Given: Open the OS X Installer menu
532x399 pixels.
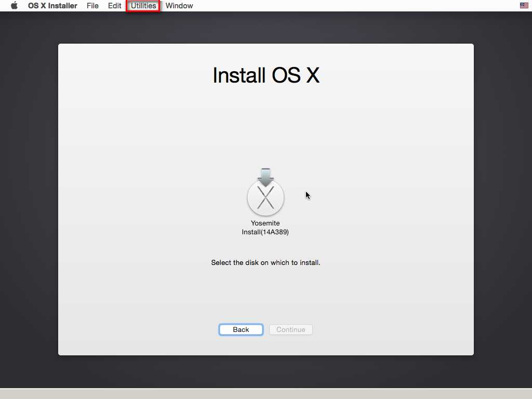Looking at the screenshot, I should pyautogui.click(x=52, y=6).
